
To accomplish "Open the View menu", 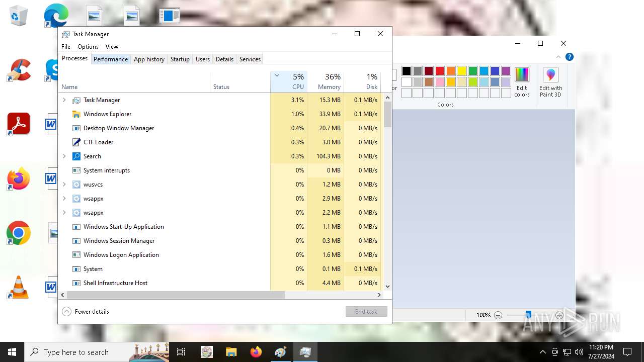I will coord(112,47).
